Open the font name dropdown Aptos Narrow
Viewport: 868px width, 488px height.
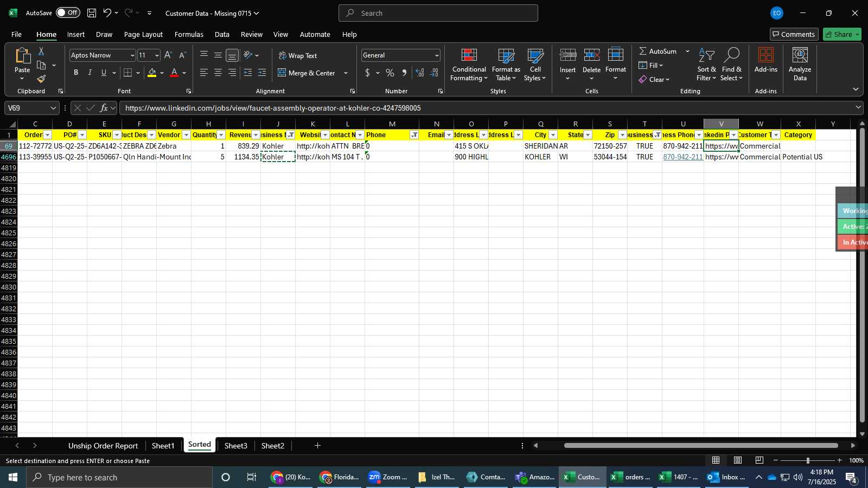click(132, 55)
